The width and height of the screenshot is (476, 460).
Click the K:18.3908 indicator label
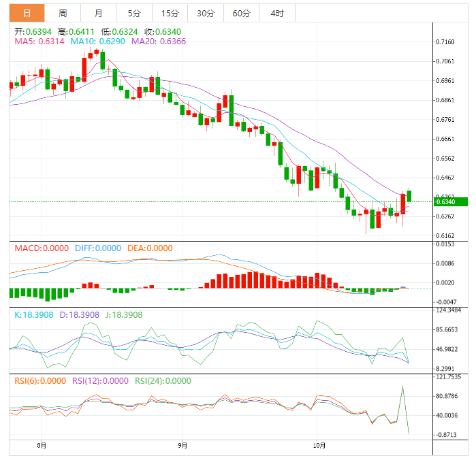[33, 314]
